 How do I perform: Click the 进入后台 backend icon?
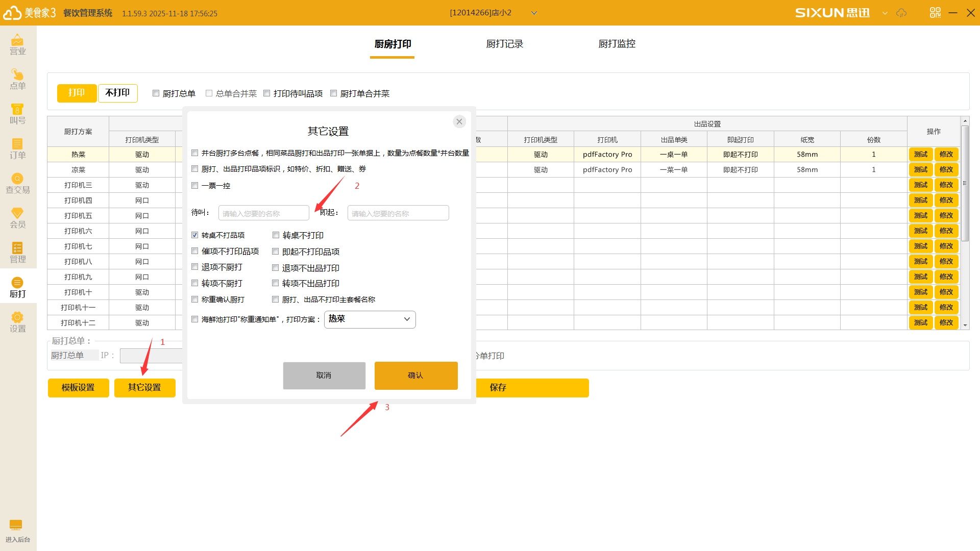point(17,531)
